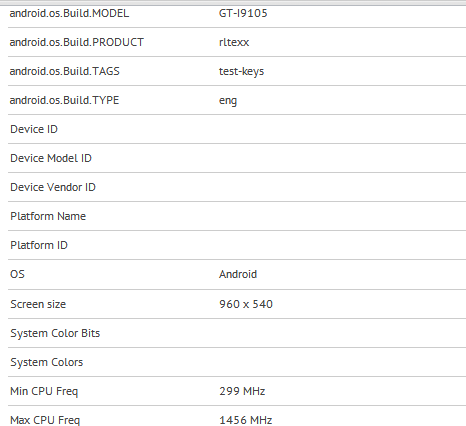
Task: Select the eng build type value
Action: point(228,101)
